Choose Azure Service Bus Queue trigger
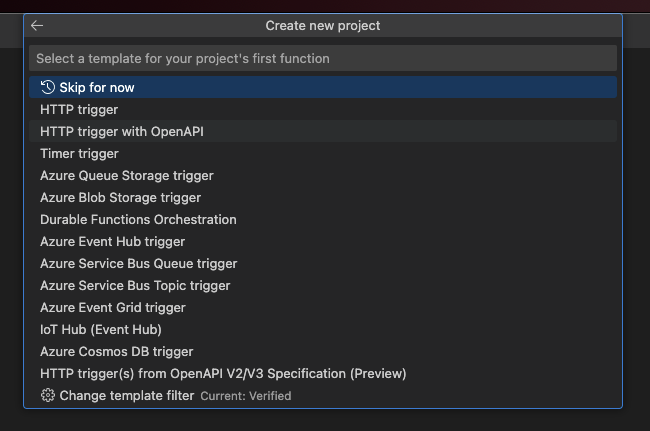 click(139, 264)
